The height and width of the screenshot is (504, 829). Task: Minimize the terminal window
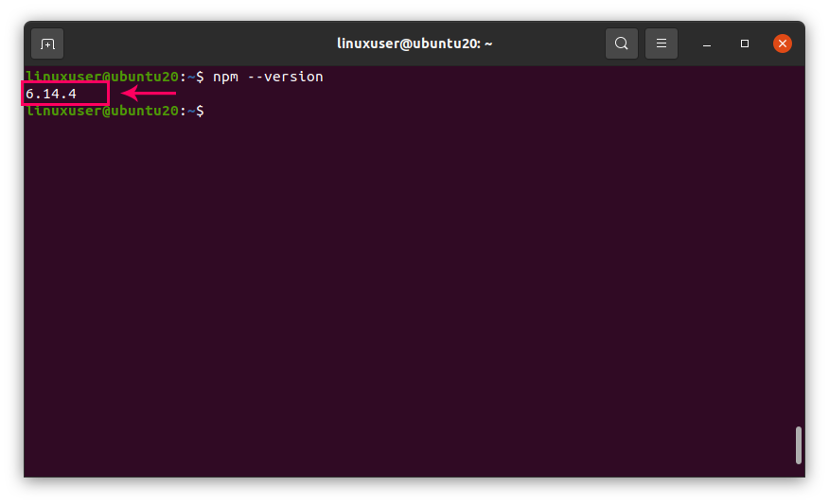tap(707, 43)
